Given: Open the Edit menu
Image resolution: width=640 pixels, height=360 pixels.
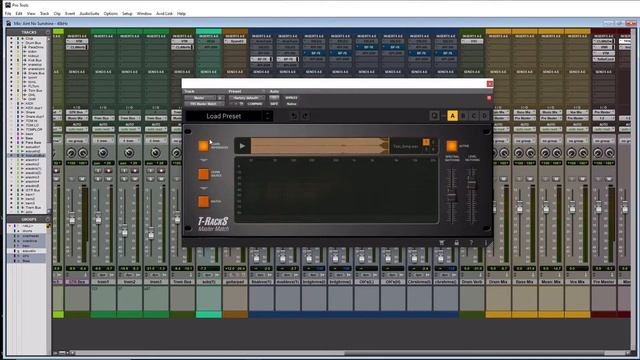Looking at the screenshot, I should tap(19, 13).
